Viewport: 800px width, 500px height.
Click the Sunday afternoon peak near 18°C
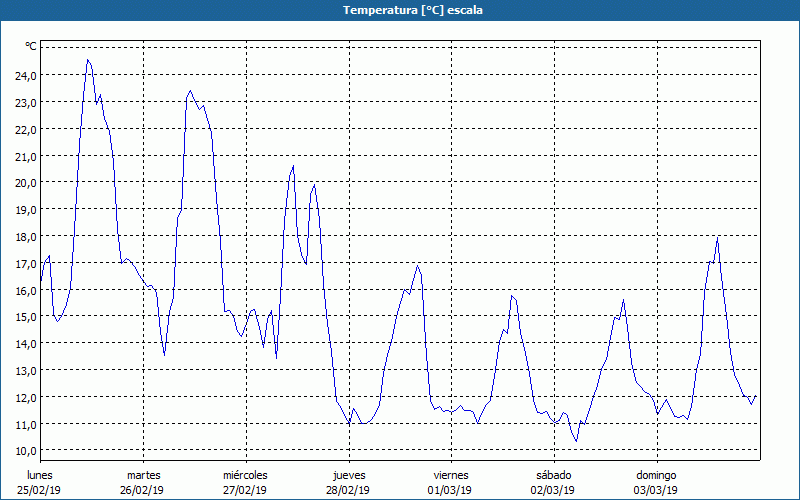point(717,238)
